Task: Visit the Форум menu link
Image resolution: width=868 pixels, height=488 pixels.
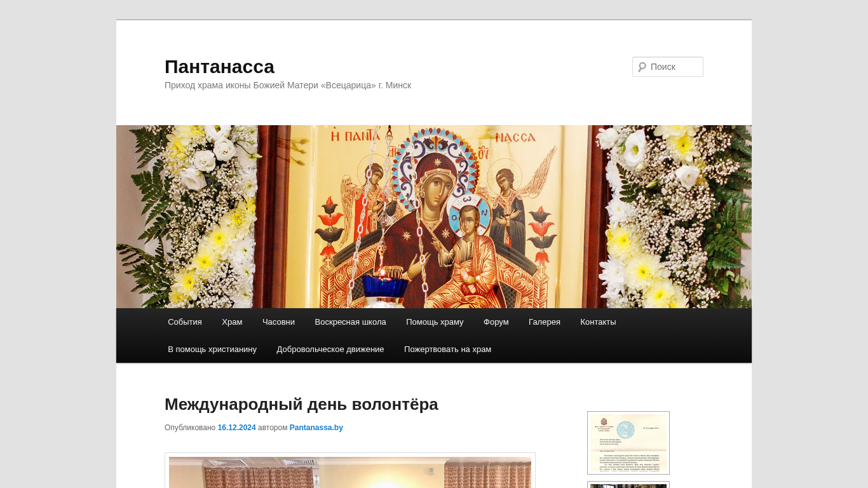Action: [496, 322]
